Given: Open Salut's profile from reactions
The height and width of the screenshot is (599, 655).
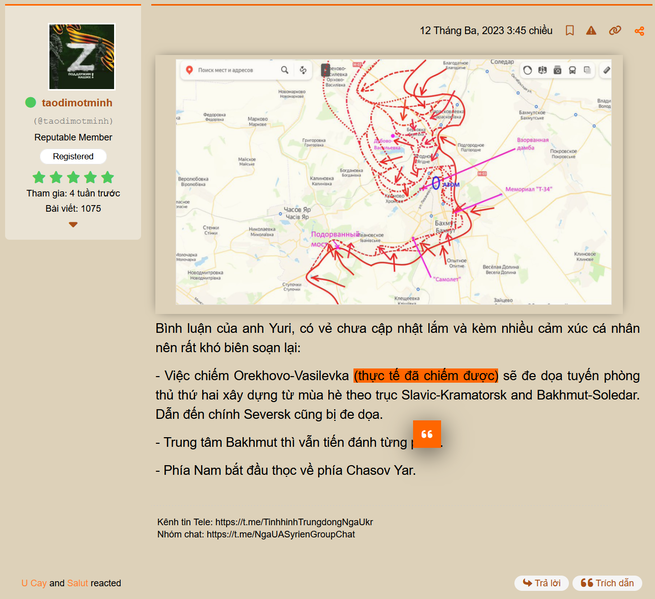Looking at the screenshot, I should [x=78, y=583].
